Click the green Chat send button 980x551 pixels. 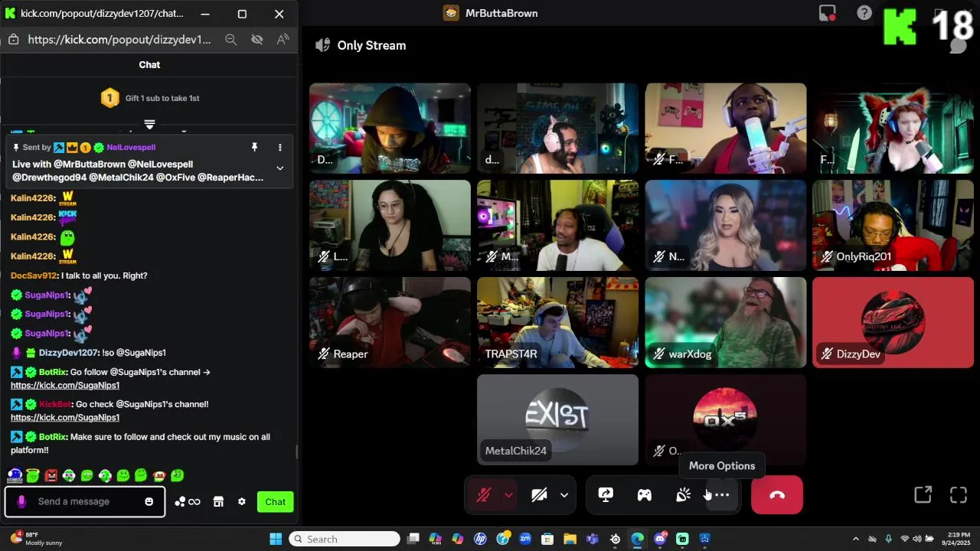276,502
